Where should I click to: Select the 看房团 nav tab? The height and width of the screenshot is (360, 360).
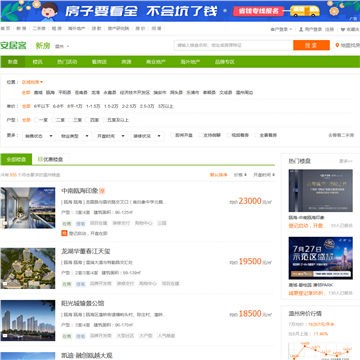point(99,62)
